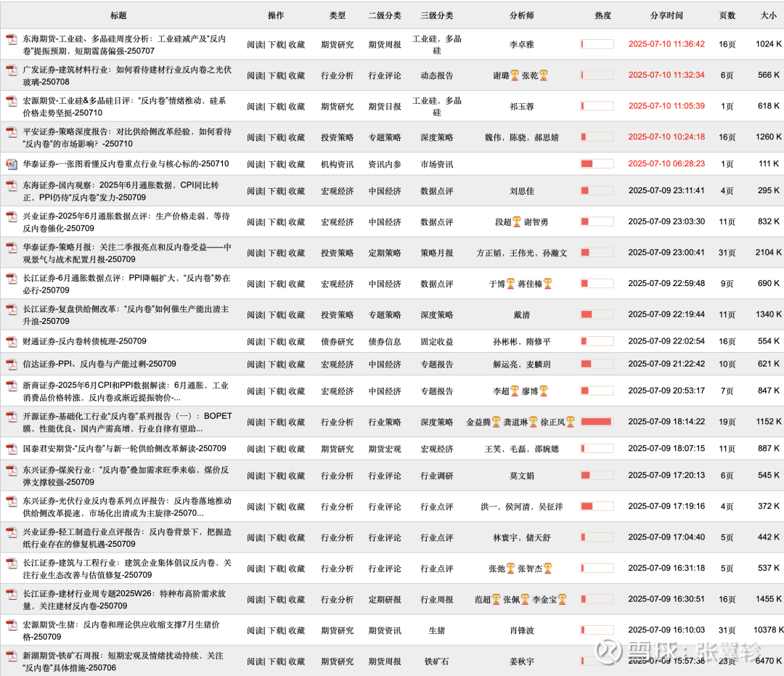This screenshot has width=784, height=676.
Task: Click PDF icon of 长江证券-6月通胀数据点评 row
Action: point(11,279)
